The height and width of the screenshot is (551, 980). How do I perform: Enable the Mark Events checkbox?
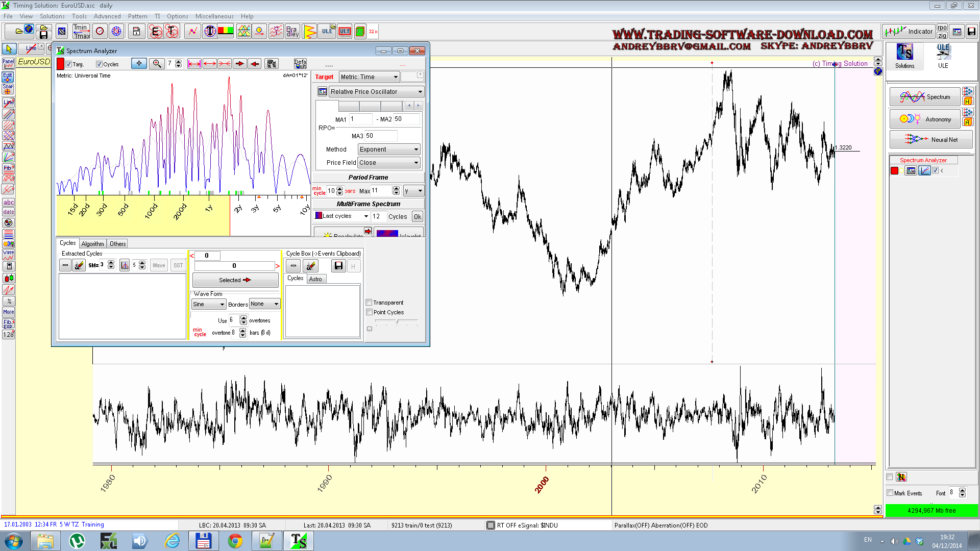(x=890, y=493)
